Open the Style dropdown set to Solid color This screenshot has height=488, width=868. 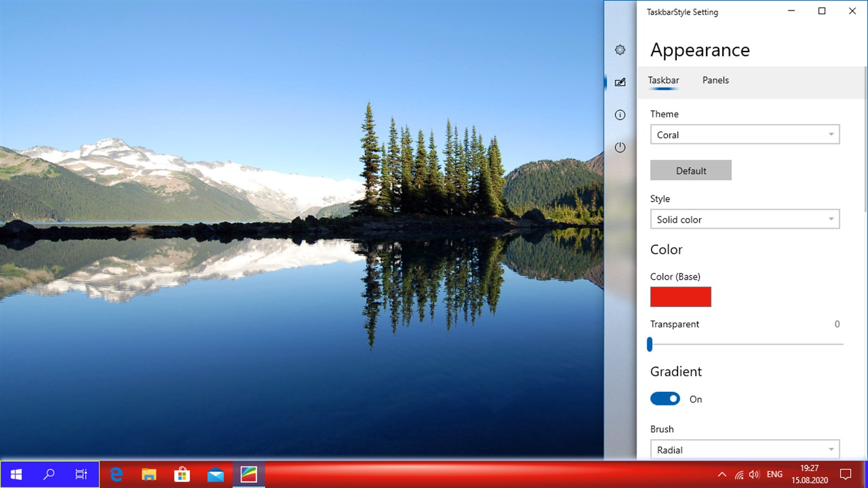click(745, 219)
